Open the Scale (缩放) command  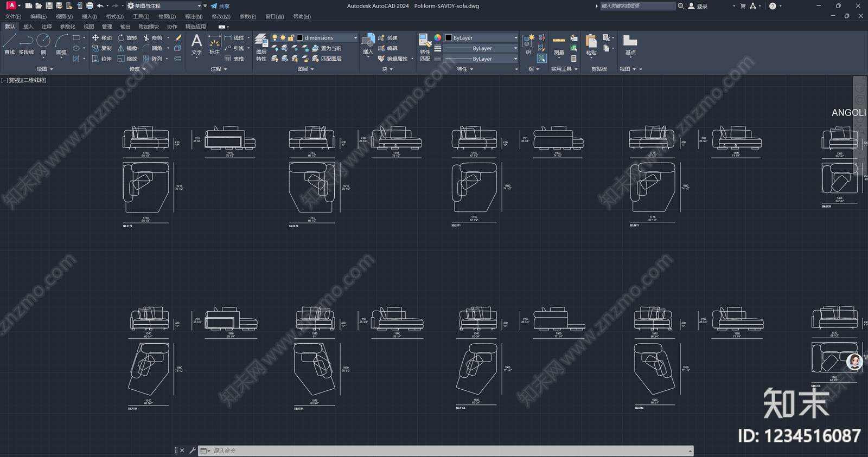coord(127,59)
